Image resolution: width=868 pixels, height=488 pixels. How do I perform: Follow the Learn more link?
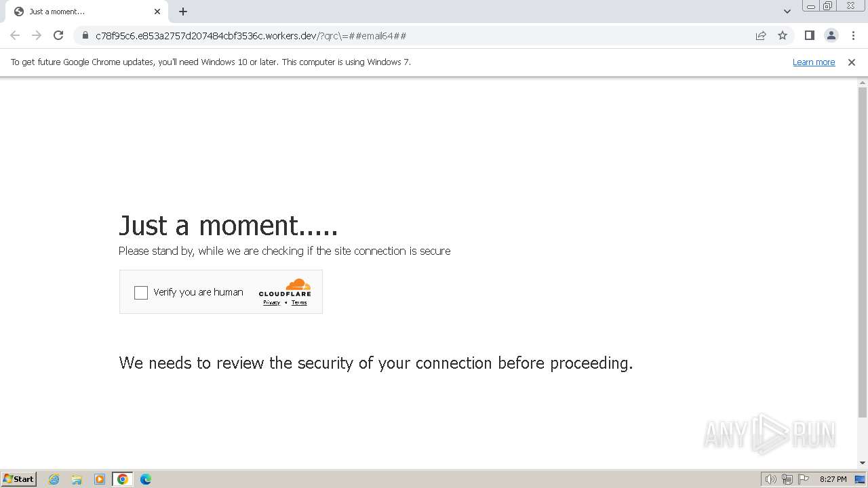[x=814, y=62]
